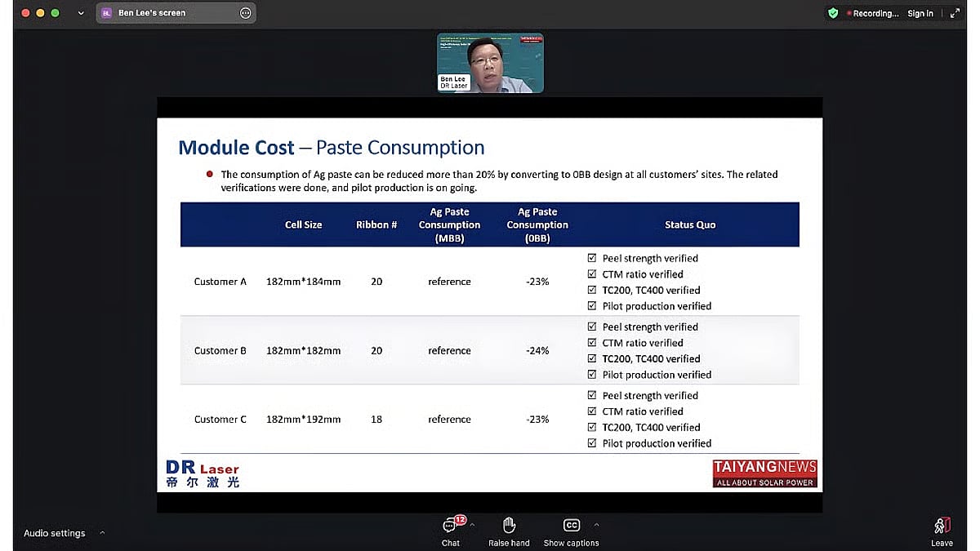Image resolution: width=980 pixels, height=551 pixels.
Task: Click Customer C's Pilot production verified checkbox
Action: point(592,443)
